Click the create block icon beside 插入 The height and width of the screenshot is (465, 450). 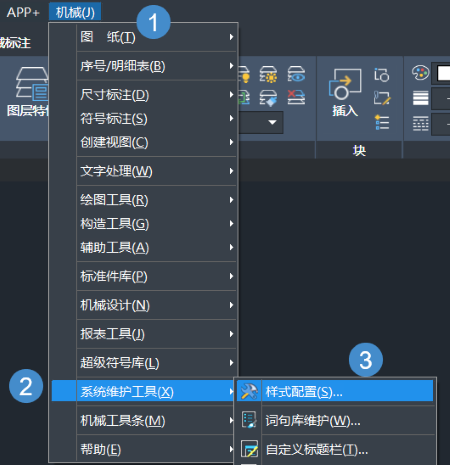[x=382, y=75]
